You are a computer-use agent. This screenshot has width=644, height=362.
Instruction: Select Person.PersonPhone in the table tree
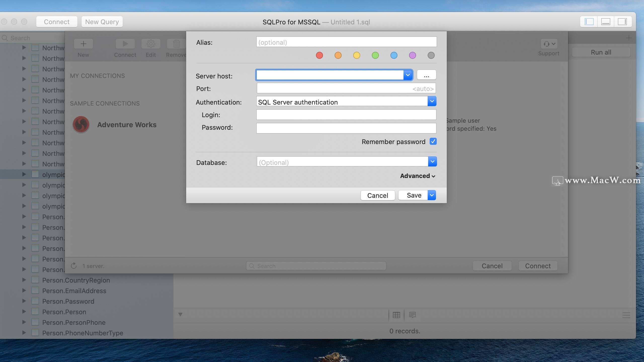[74, 322]
